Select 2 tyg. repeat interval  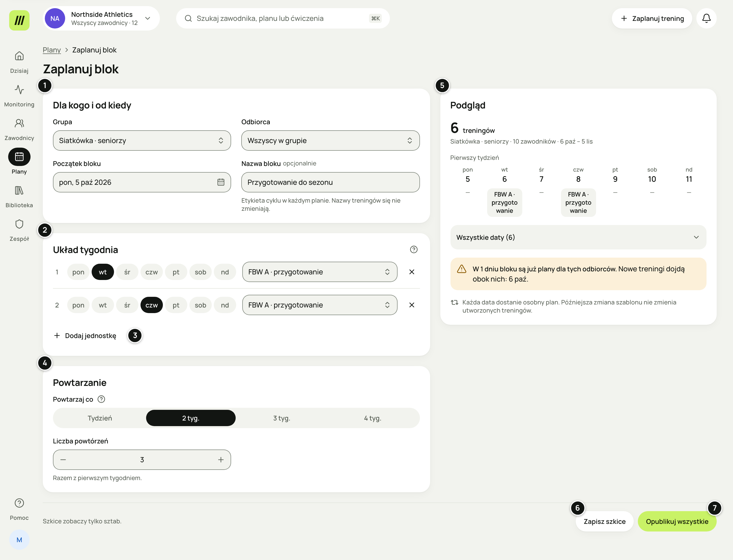191,418
